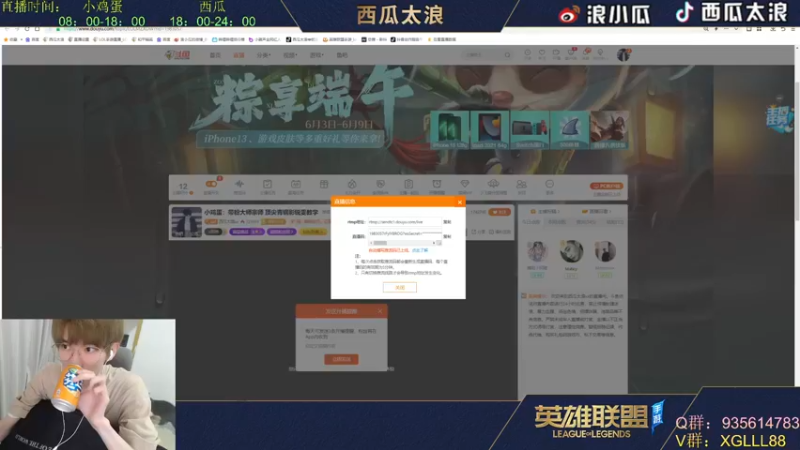Click the clipboard icon in streamer toolbar
This screenshot has width=800, height=450.
pos(409,184)
